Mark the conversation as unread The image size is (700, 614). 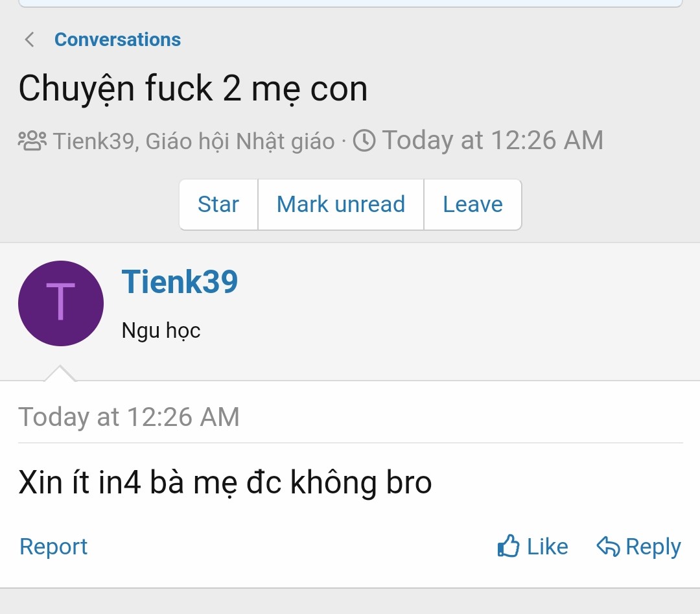pos(341,204)
